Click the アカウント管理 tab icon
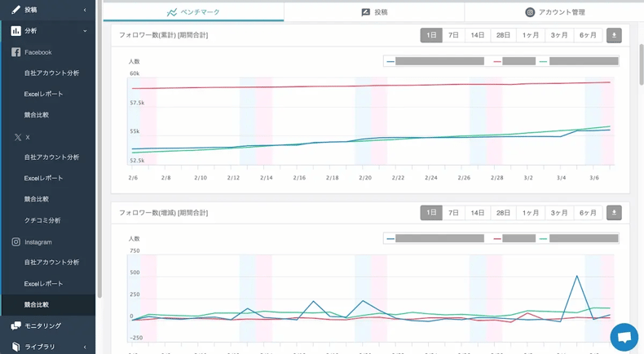Screen dimensions: 644x354 530,12
